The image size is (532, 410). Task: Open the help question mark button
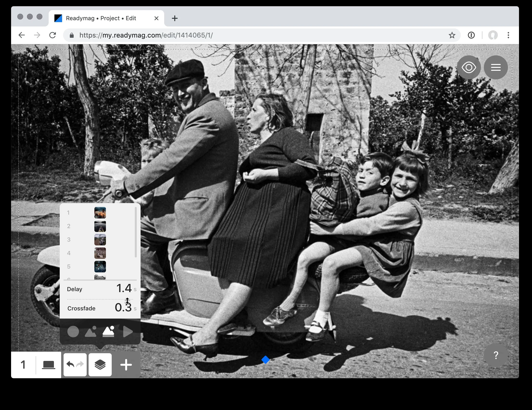click(496, 355)
